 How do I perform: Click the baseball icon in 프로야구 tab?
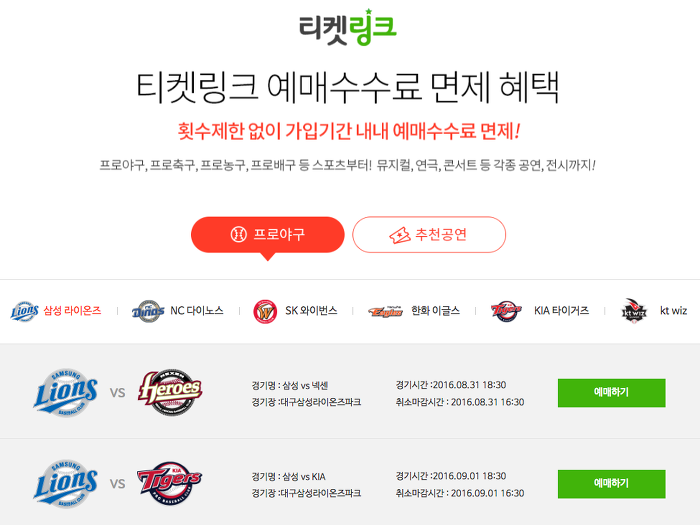coord(238,234)
